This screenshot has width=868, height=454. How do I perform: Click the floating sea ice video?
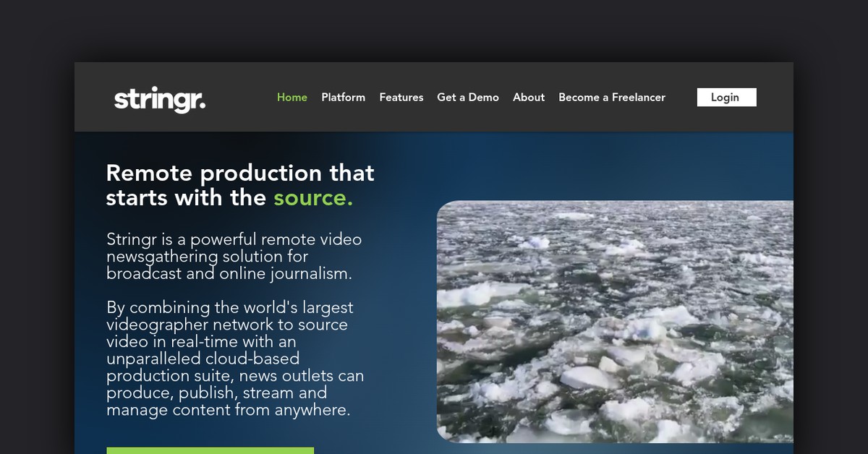point(615,322)
